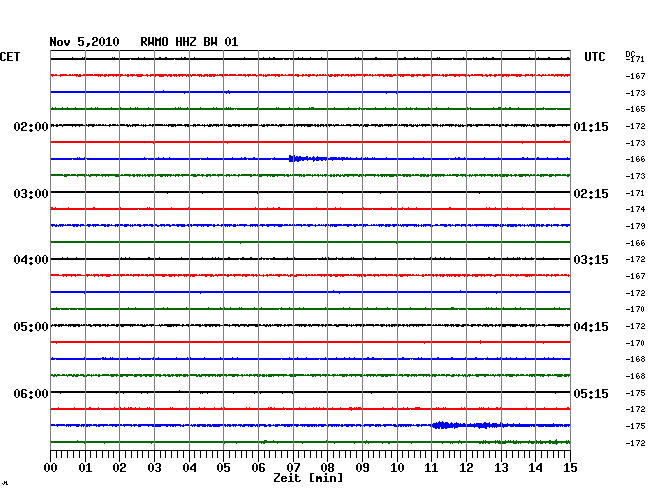Screen dimensions: 650x494
Task: Click the date label 'Nov 5,2010'
Action: click(84, 42)
